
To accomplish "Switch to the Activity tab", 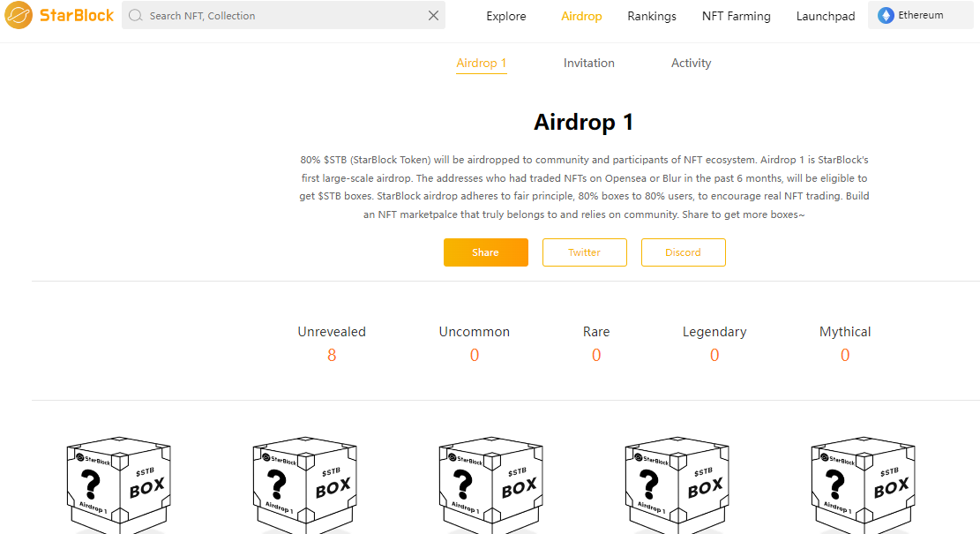I will pos(691,63).
